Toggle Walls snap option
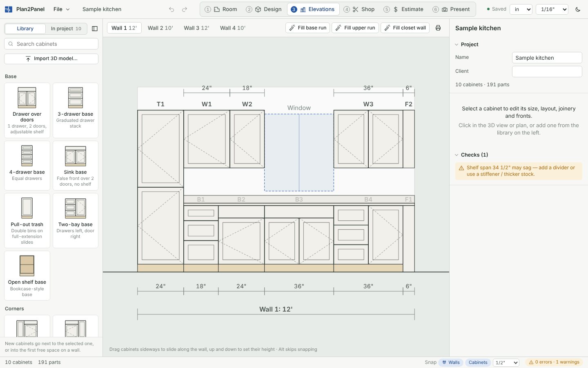Screen dimensions: 588x368 pos(451,362)
